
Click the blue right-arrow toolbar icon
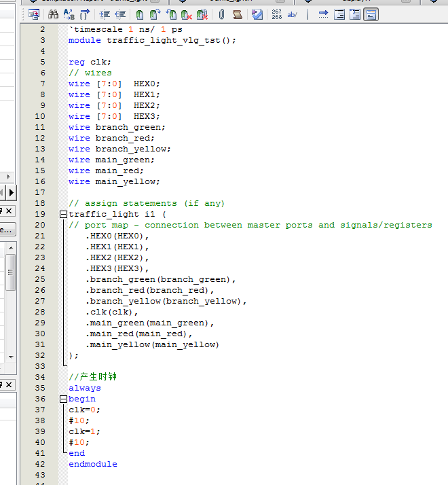coord(323,14)
